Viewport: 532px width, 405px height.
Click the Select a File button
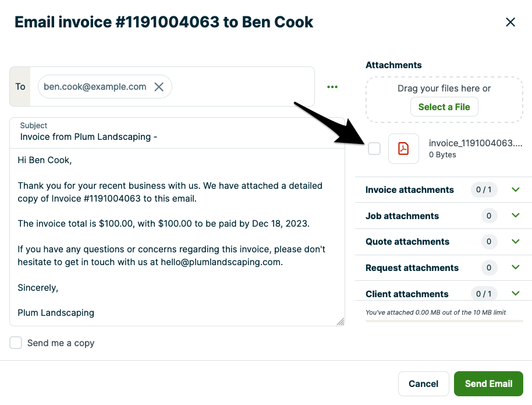coord(444,107)
